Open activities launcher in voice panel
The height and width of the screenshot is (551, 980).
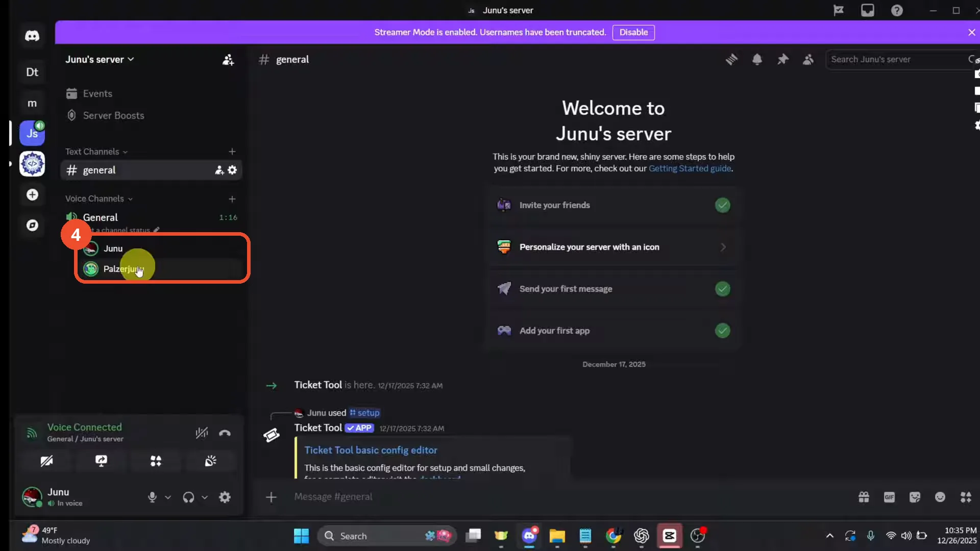pyautogui.click(x=156, y=461)
